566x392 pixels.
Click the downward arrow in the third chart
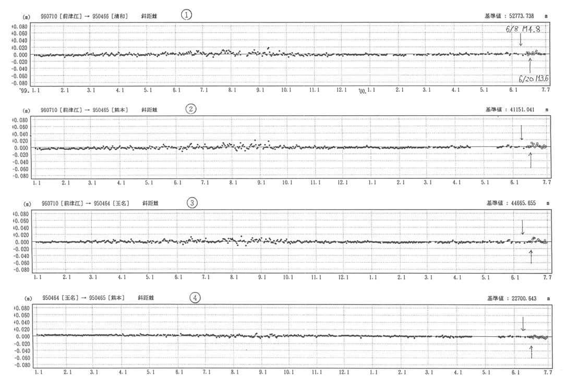[523, 227]
